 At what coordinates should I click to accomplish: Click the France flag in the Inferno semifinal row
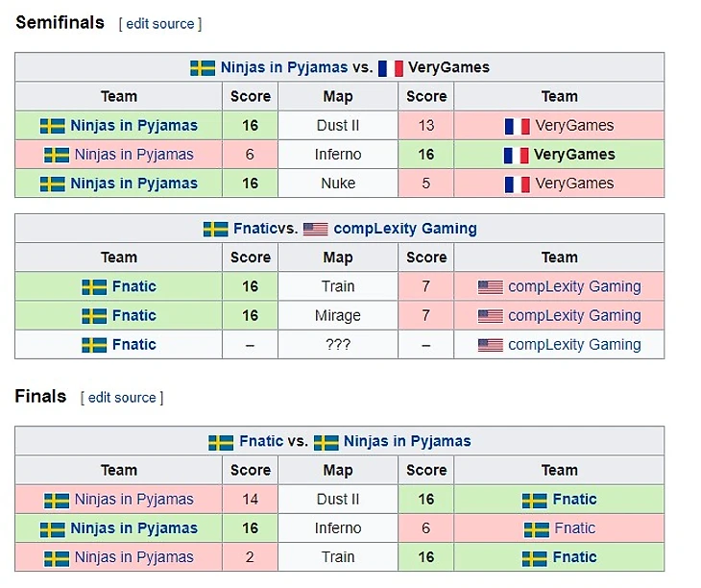click(517, 155)
